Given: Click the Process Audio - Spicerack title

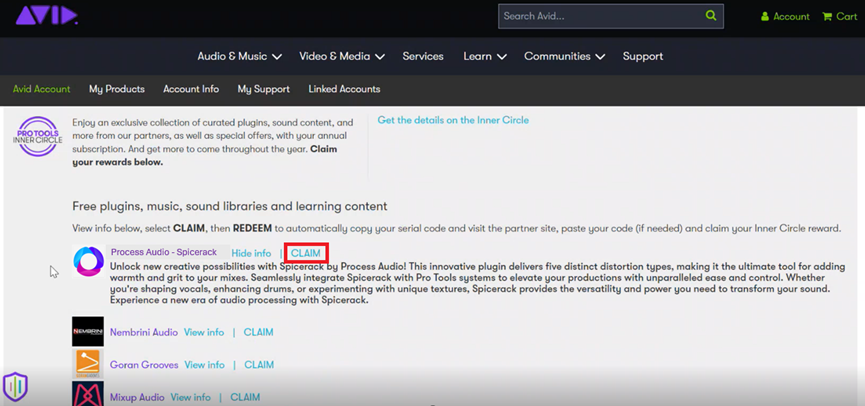Looking at the screenshot, I should (164, 252).
